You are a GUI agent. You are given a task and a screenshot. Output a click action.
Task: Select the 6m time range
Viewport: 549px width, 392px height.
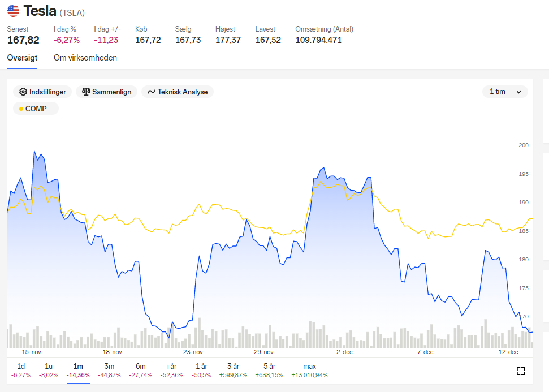[x=140, y=371]
